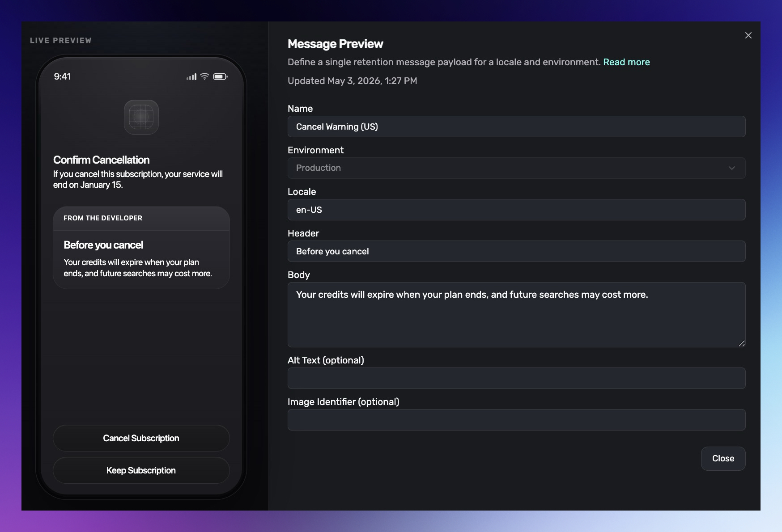Tap Keep Subscription in the phone preview
Screen dimensions: 782x532
[141, 470]
